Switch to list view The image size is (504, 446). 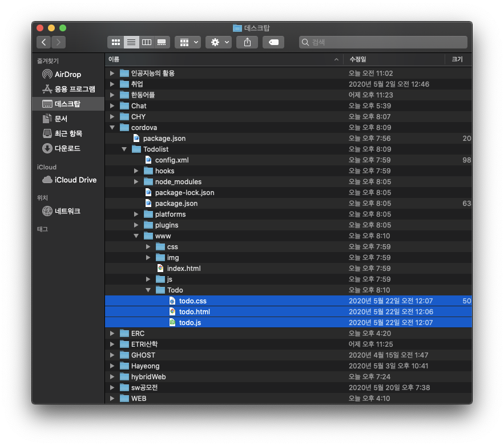pyautogui.click(x=131, y=42)
